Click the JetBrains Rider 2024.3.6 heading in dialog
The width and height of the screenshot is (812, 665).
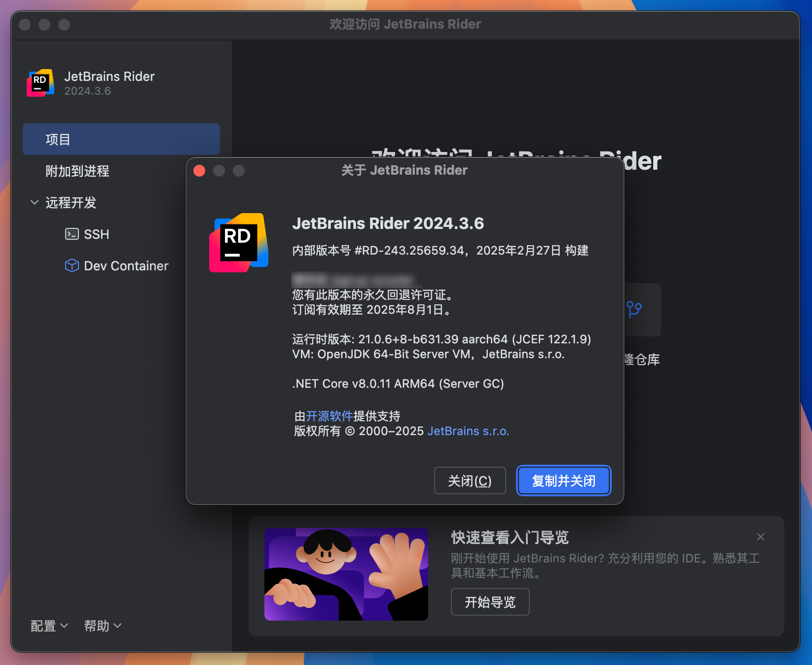click(388, 223)
